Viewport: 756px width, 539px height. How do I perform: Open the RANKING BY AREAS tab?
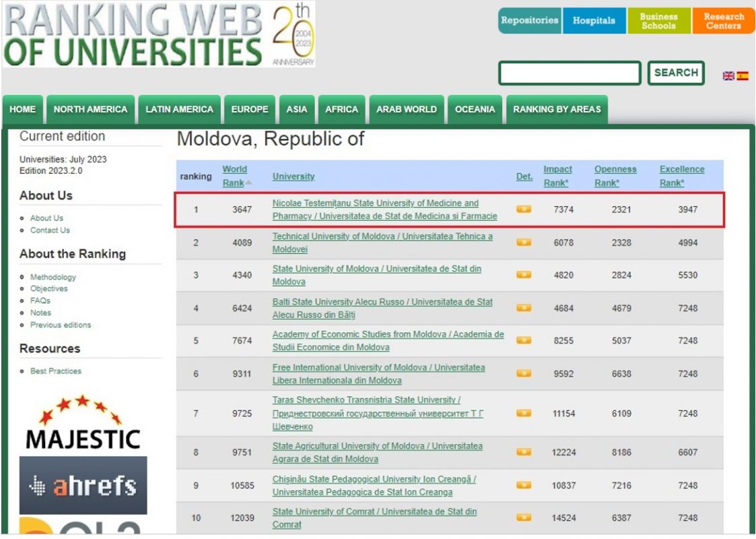point(558,108)
